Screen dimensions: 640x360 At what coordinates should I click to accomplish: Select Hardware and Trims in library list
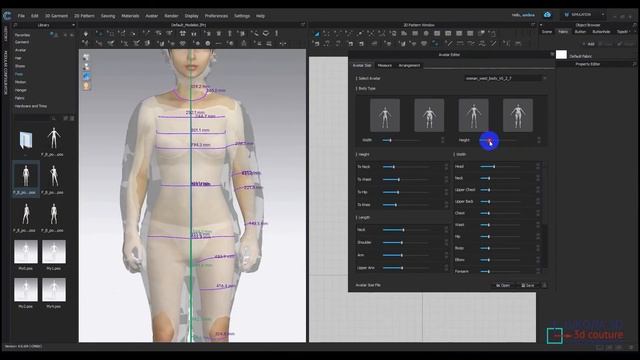click(x=31, y=106)
